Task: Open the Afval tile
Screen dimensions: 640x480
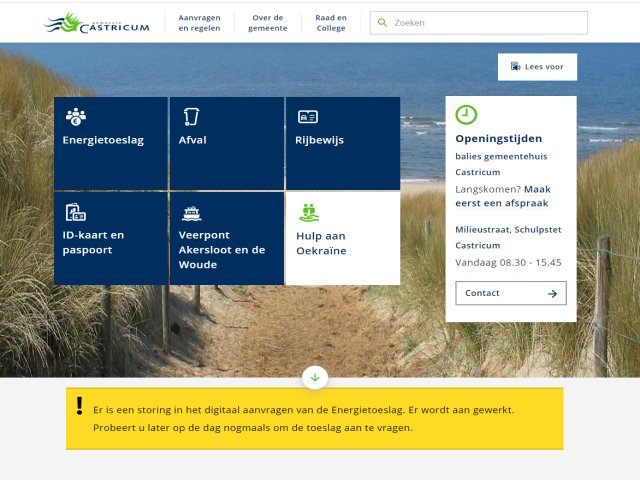Action: click(227, 143)
